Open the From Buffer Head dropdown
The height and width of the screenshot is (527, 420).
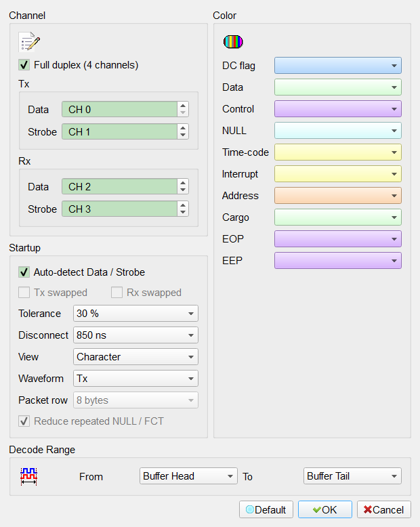188,476
